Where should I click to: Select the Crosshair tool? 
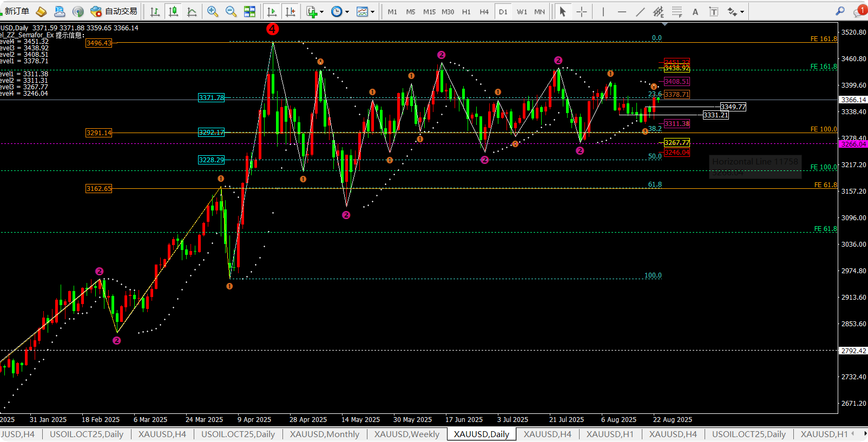pos(582,11)
